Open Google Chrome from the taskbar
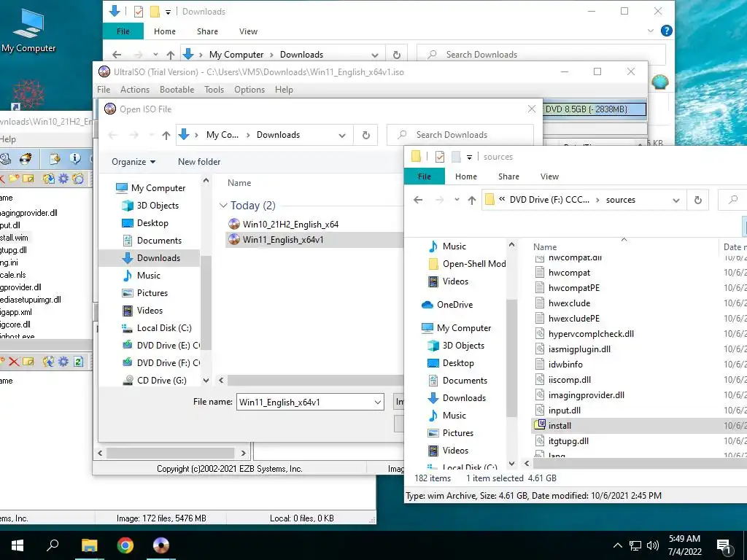The image size is (747, 560). [125, 545]
